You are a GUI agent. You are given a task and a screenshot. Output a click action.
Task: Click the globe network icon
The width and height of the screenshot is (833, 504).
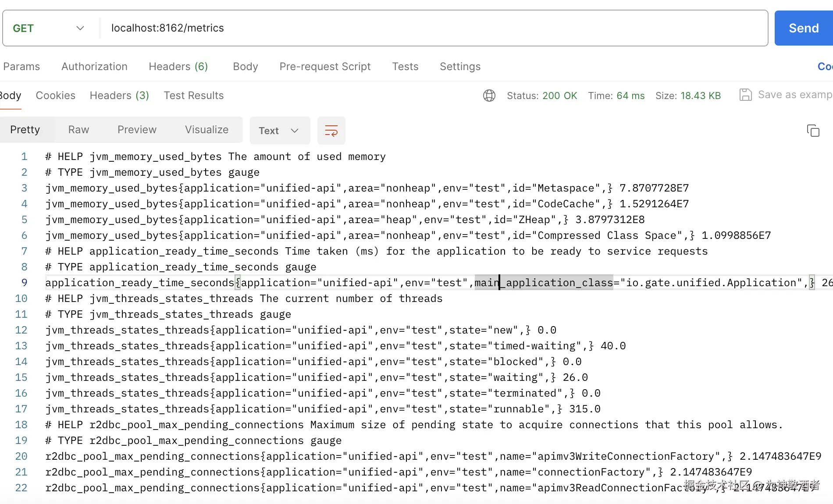[x=489, y=96]
